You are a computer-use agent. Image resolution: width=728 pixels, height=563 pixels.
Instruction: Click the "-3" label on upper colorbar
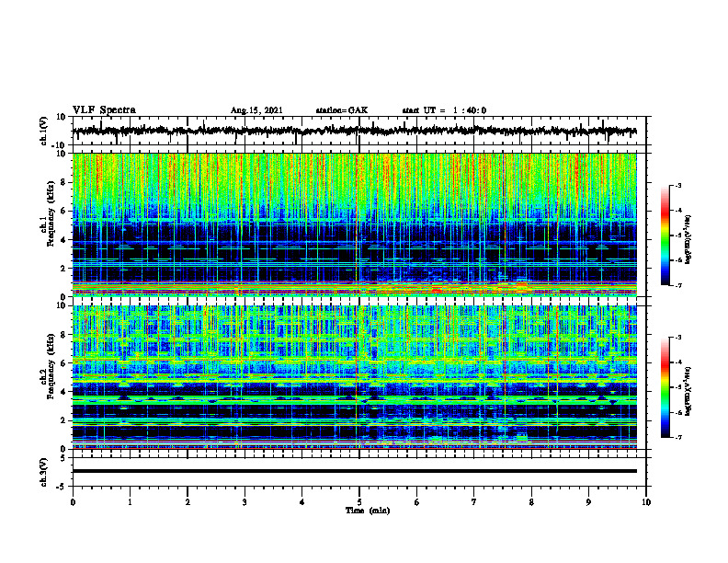tap(678, 185)
